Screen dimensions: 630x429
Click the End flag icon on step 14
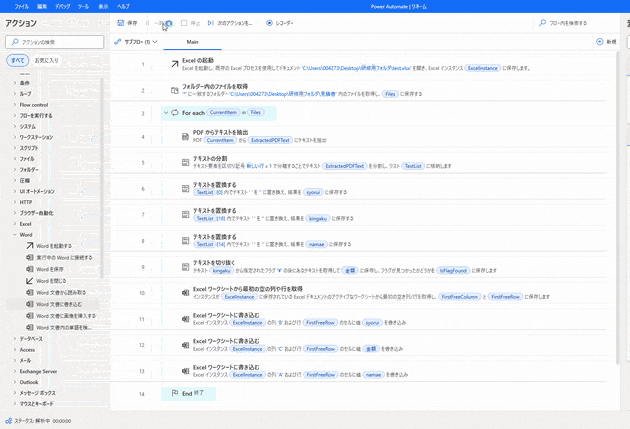(x=175, y=393)
